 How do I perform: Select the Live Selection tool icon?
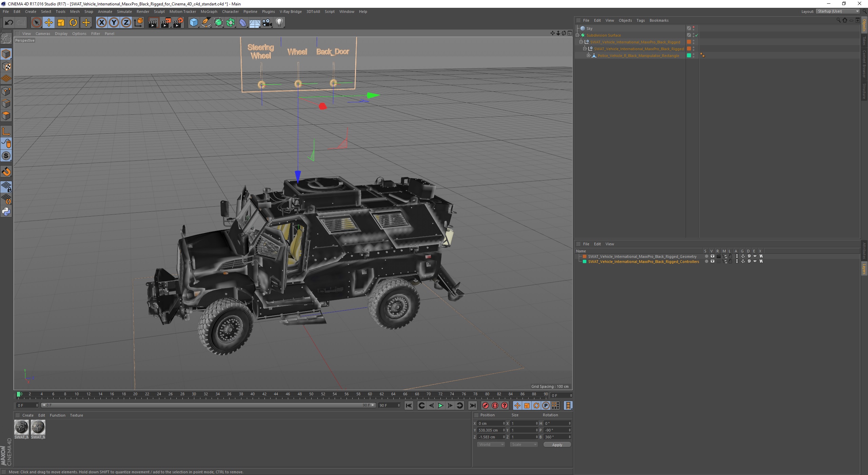point(36,22)
